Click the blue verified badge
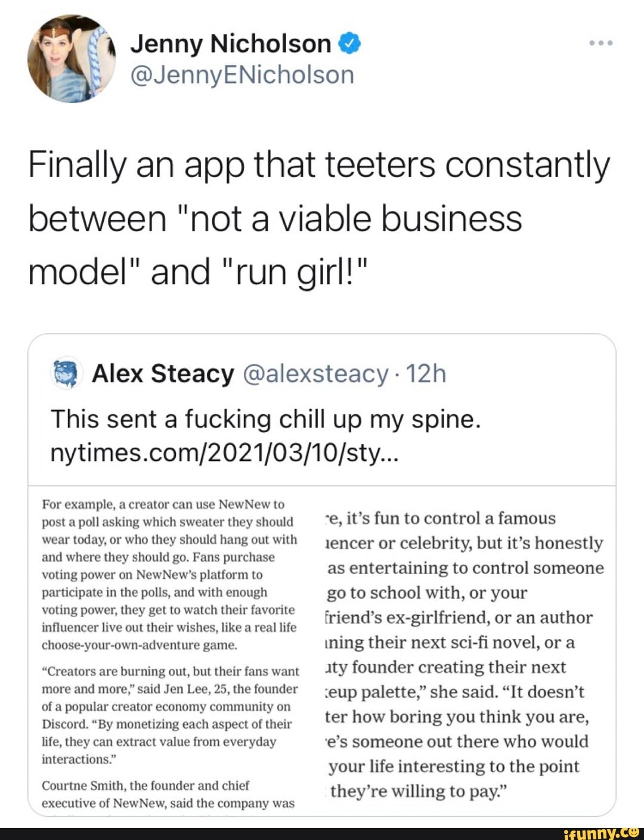This screenshot has height=840, width=644. click(x=350, y=44)
